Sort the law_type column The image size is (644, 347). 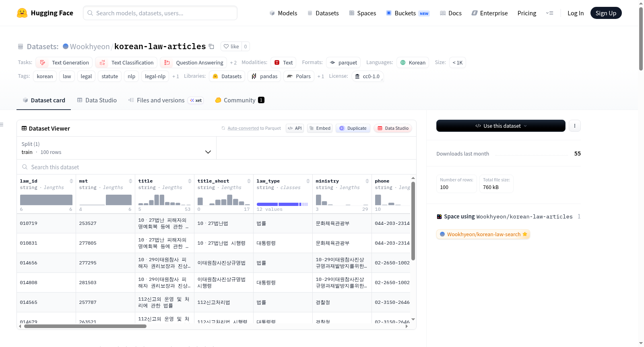click(x=308, y=181)
